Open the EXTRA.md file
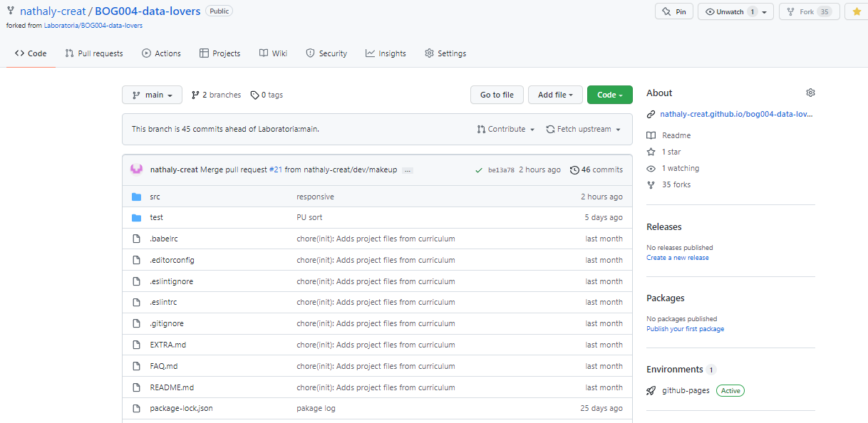 [x=167, y=345]
